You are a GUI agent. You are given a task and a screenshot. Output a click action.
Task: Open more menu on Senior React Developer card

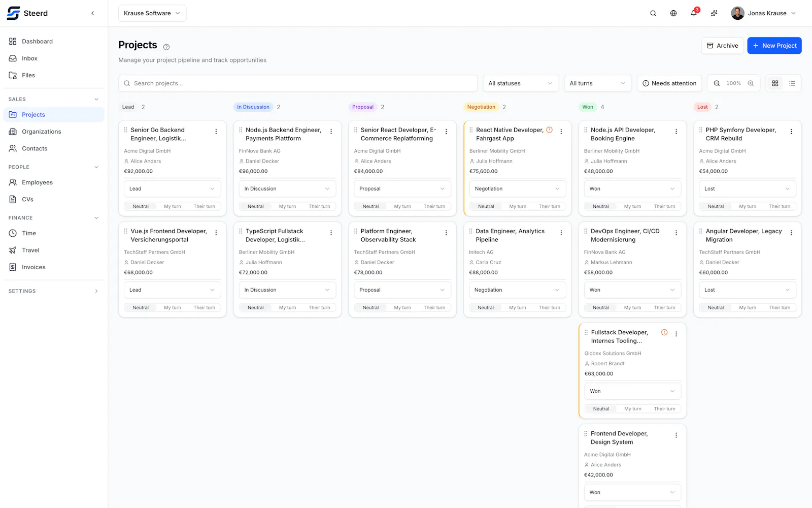click(x=446, y=132)
